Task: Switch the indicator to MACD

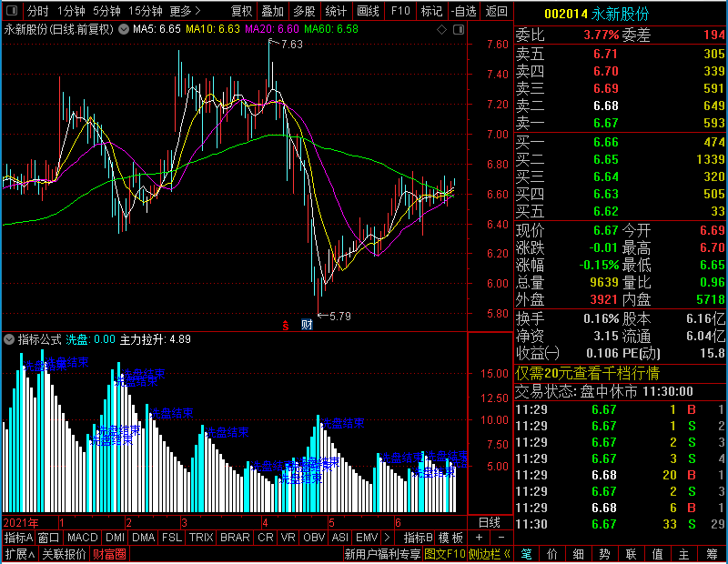Action: click(83, 538)
